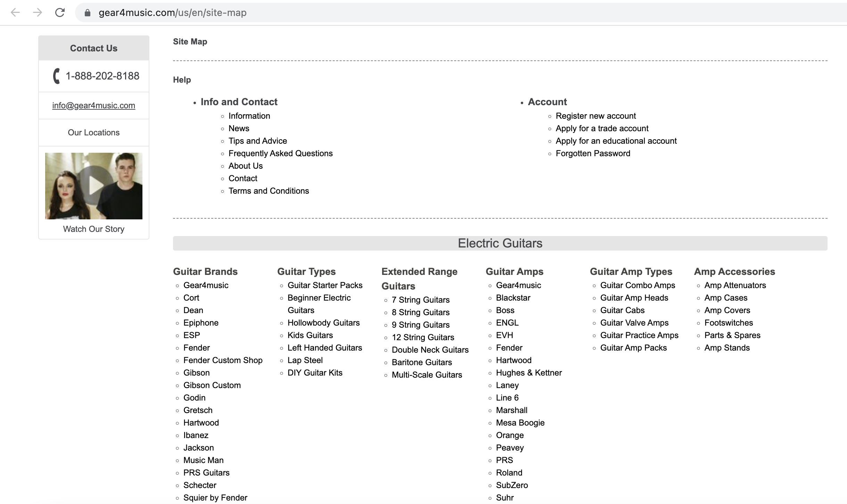847x504 pixels.
Task: Open Register new account
Action: 595,116
